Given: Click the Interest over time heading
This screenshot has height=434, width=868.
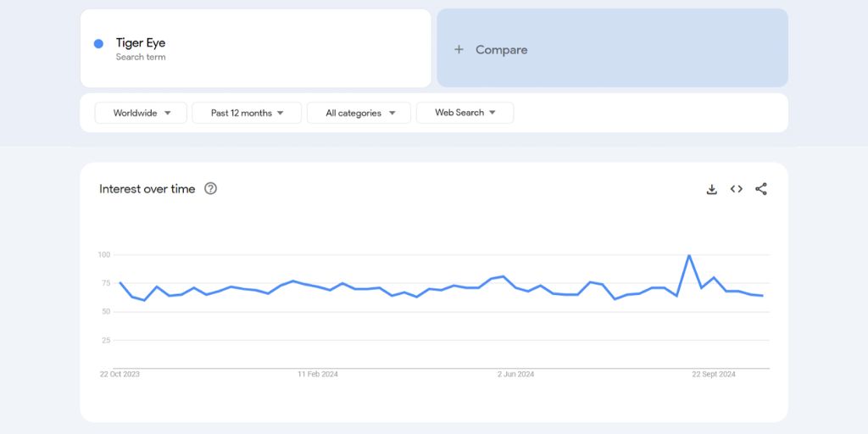Looking at the screenshot, I should point(147,189).
